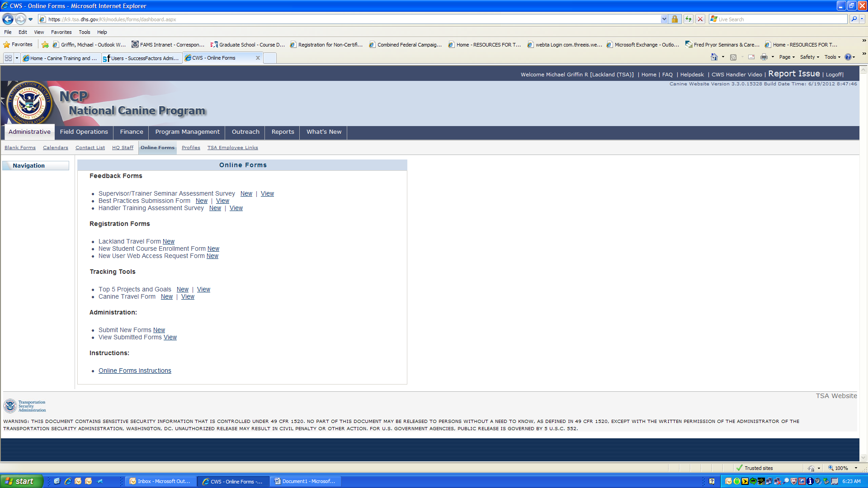The image size is (868, 488).
Task: Click the Print printer icon
Action: click(x=764, y=57)
